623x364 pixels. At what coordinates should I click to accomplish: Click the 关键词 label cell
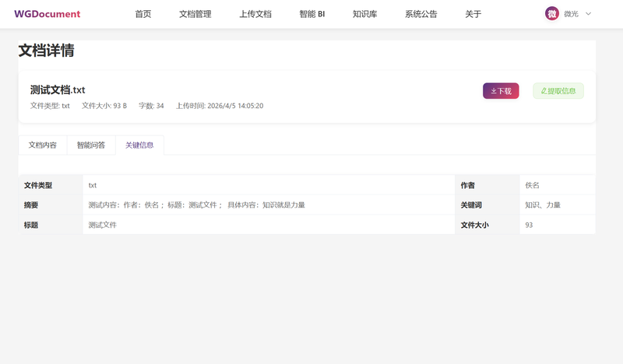tap(487, 205)
